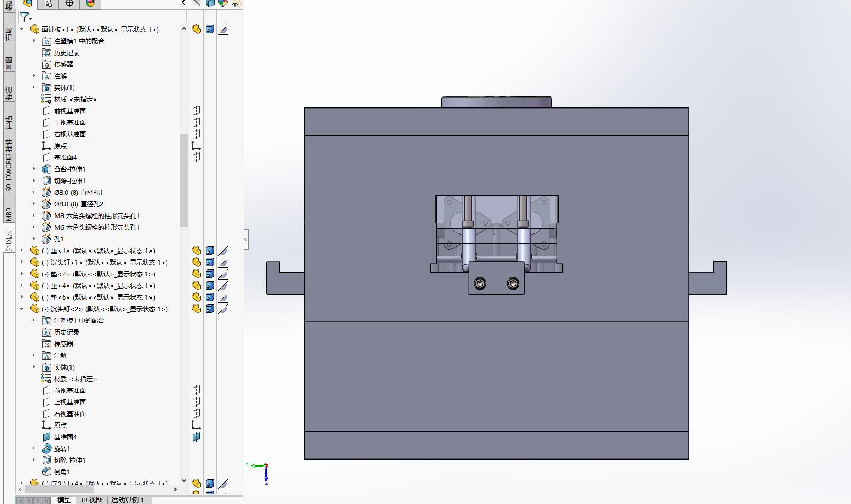Expand the 垫<1> component node

pos(22,250)
